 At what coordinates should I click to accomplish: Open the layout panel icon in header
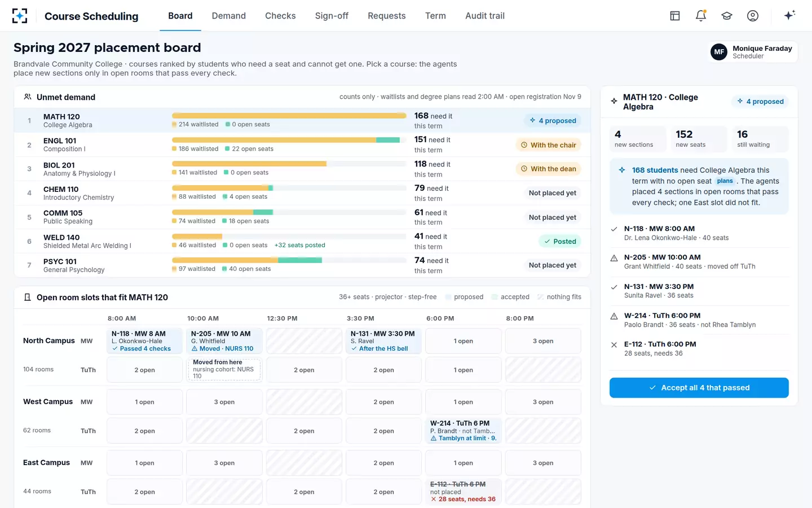coord(675,16)
